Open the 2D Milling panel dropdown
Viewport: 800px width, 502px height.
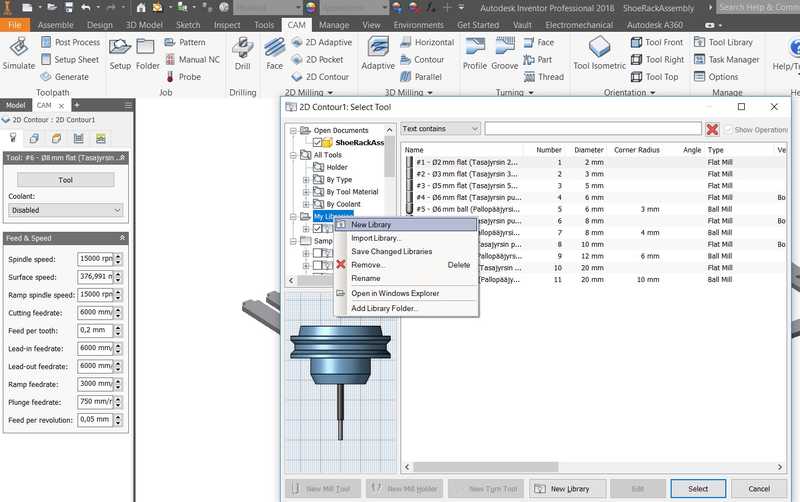point(330,93)
